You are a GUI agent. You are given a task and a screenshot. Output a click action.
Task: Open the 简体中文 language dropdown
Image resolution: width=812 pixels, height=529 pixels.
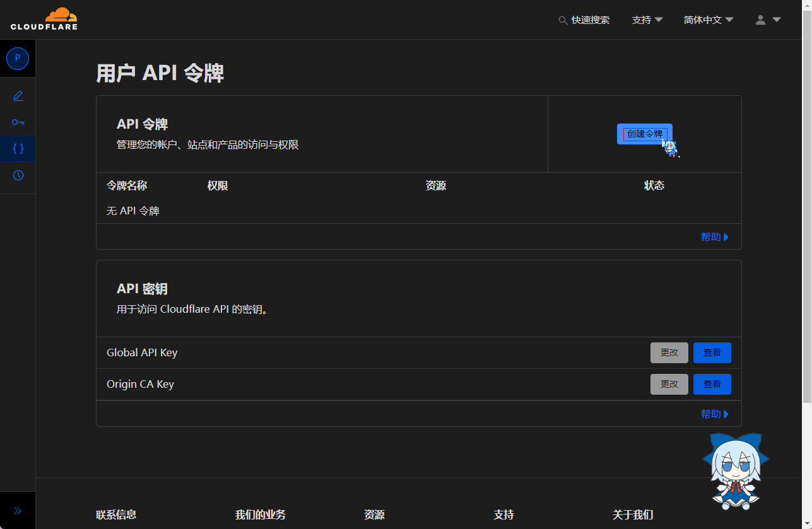(708, 20)
